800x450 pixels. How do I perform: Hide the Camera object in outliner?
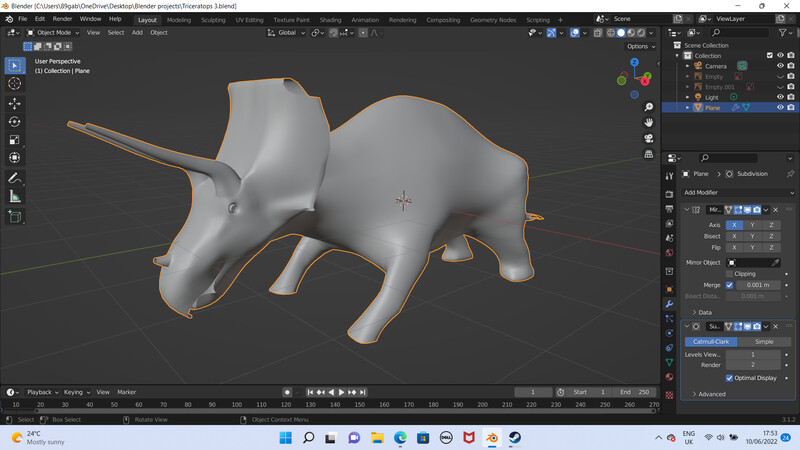pos(780,66)
